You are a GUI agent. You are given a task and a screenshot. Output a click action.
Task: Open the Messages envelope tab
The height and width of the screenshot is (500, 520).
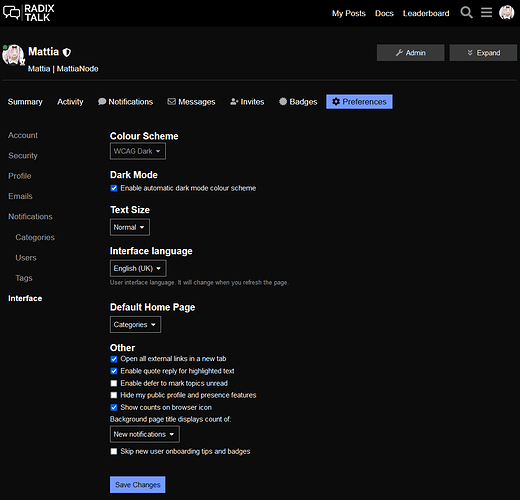tap(191, 102)
